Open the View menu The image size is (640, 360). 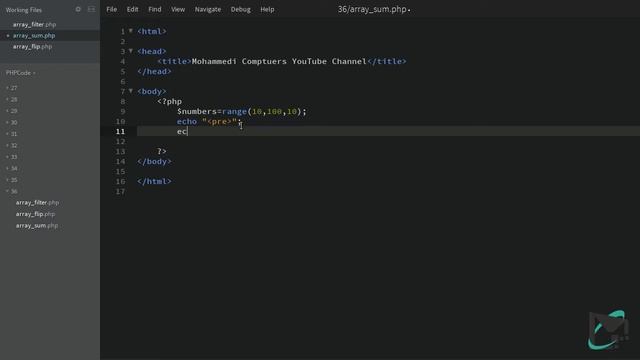point(178,9)
